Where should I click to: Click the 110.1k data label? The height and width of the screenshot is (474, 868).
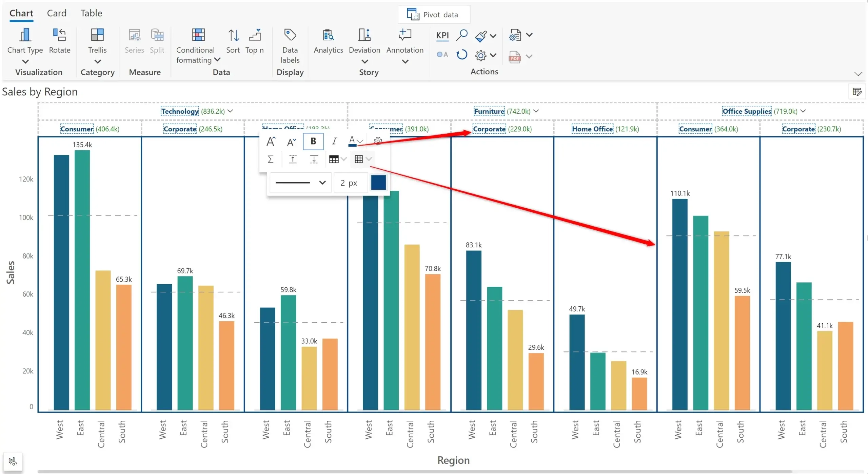680,193
